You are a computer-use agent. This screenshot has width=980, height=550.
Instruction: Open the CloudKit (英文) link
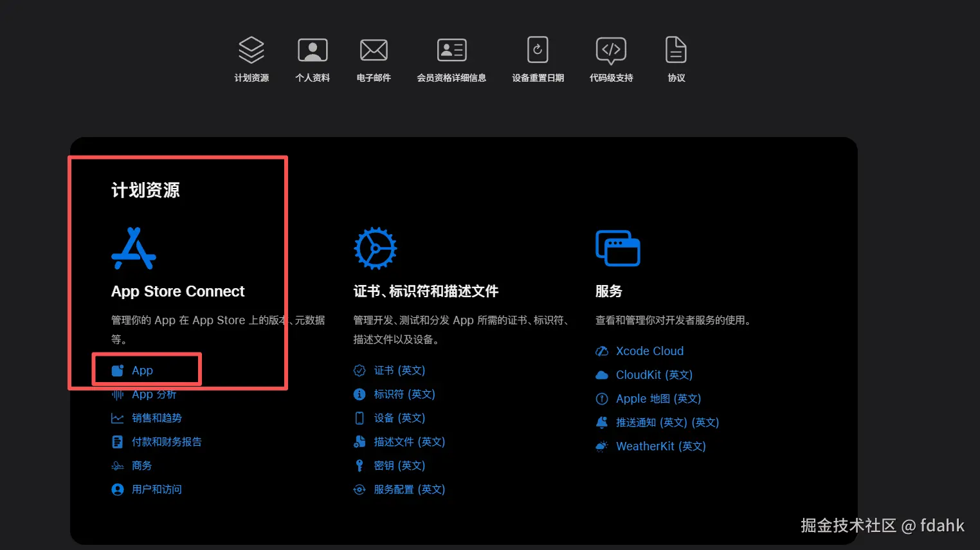click(654, 375)
